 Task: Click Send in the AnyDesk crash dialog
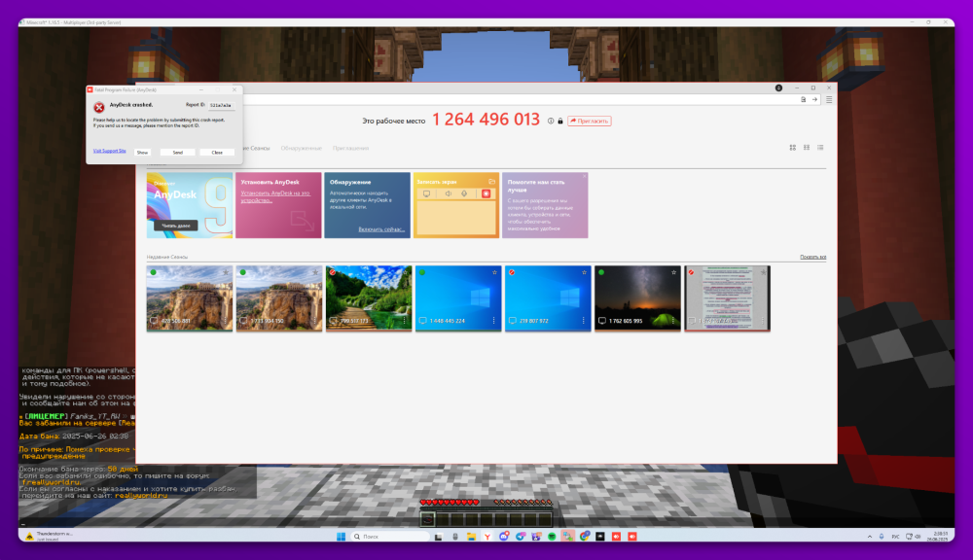point(177,152)
